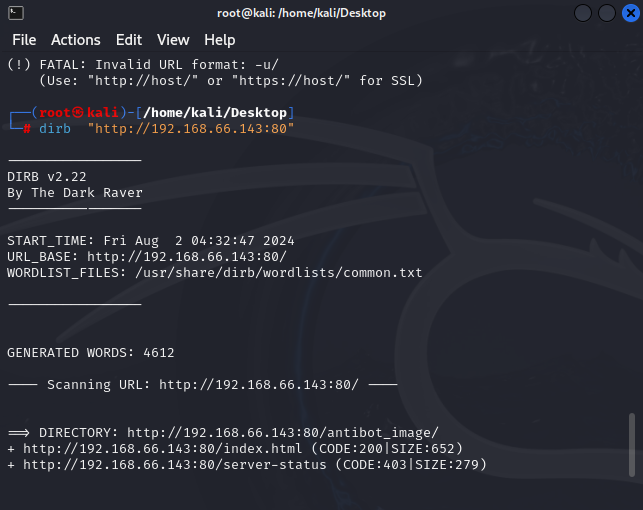Open the View menu

tap(173, 40)
